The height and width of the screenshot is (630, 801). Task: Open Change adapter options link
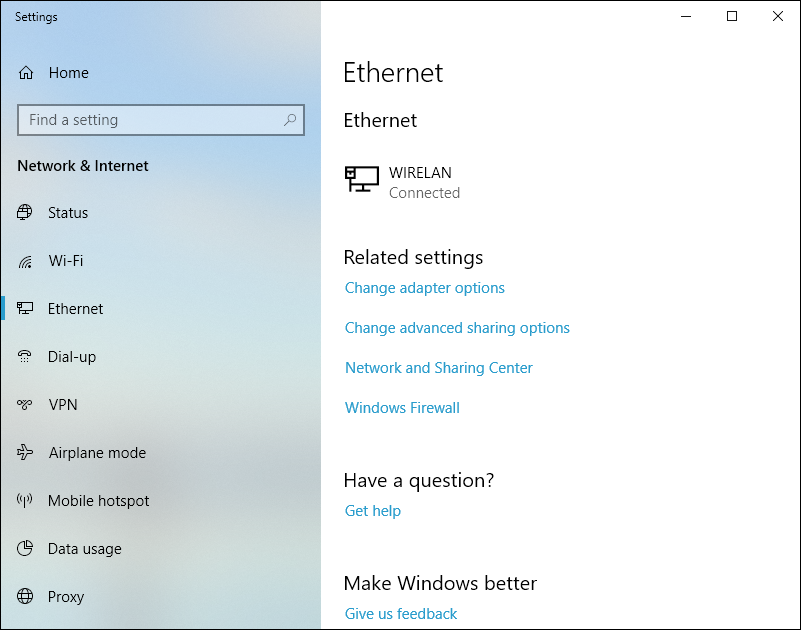pos(425,288)
